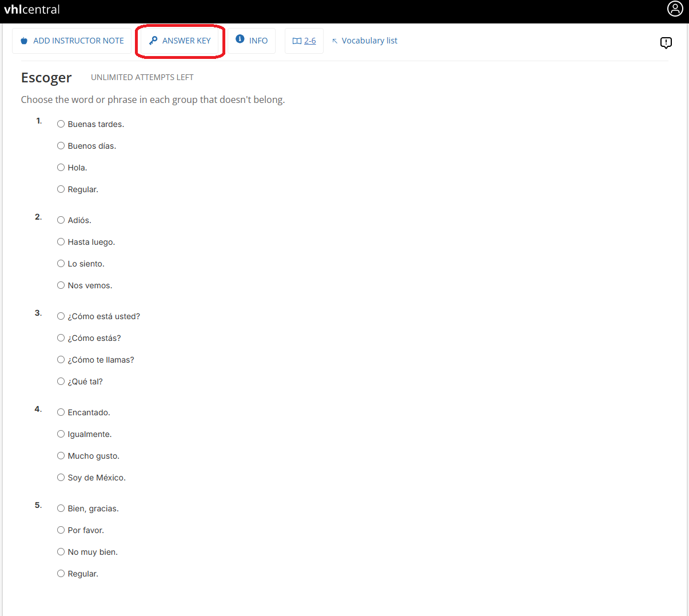Image resolution: width=689 pixels, height=616 pixels.
Task: Click the Escoger activity title
Action: coord(46,78)
